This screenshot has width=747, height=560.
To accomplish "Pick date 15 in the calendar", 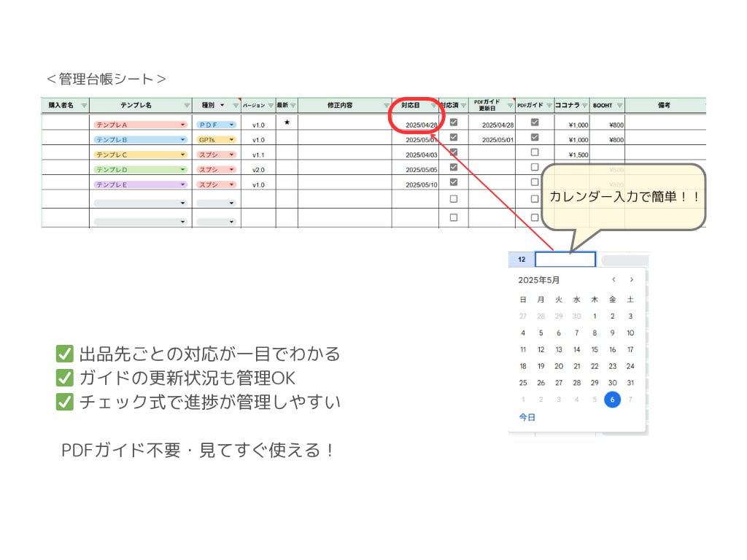I will [x=595, y=349].
